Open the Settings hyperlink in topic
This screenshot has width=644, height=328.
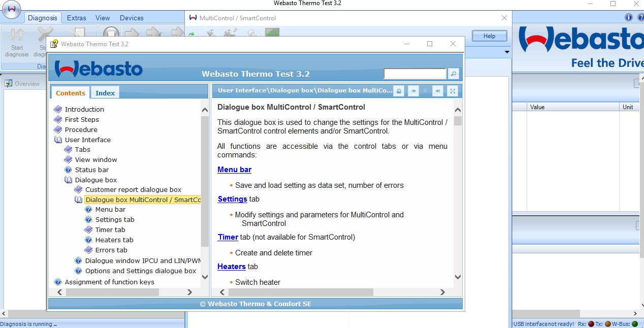pyautogui.click(x=233, y=199)
